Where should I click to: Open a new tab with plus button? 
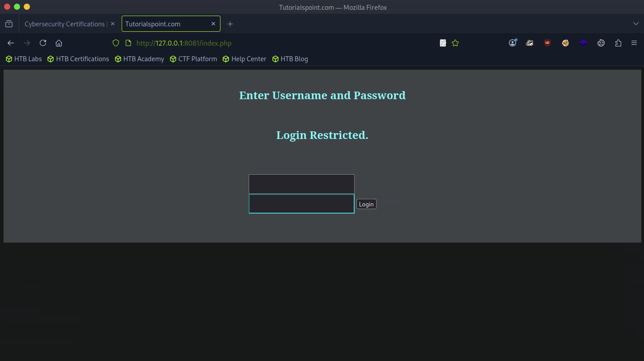coord(230,24)
